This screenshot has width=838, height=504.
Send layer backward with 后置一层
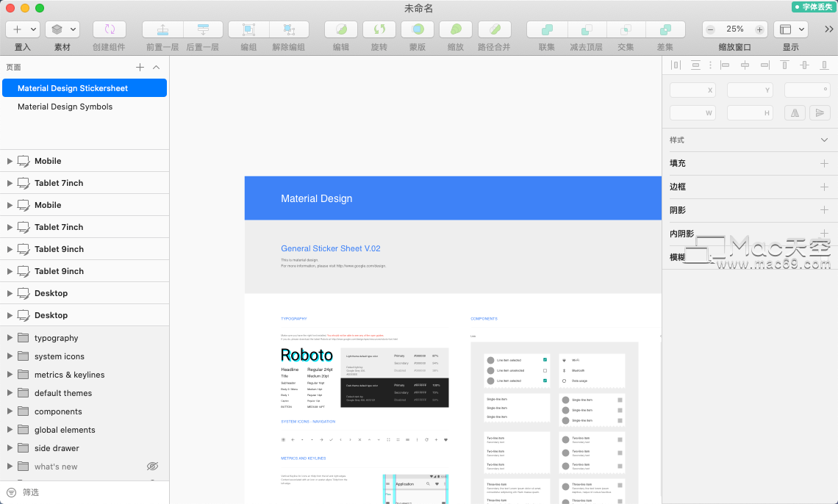pos(203,29)
